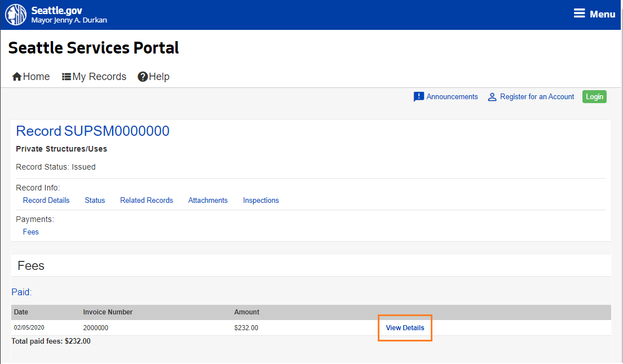Go to the Status section link
The image size is (623, 364).
[95, 200]
